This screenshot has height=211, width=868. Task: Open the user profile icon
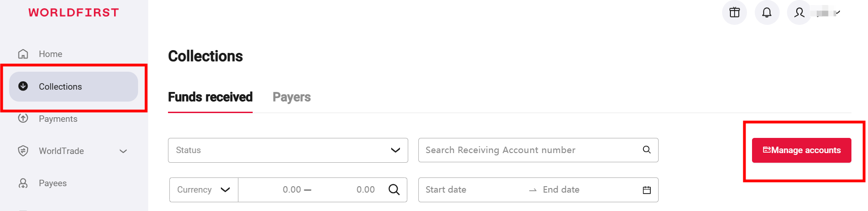point(799,12)
